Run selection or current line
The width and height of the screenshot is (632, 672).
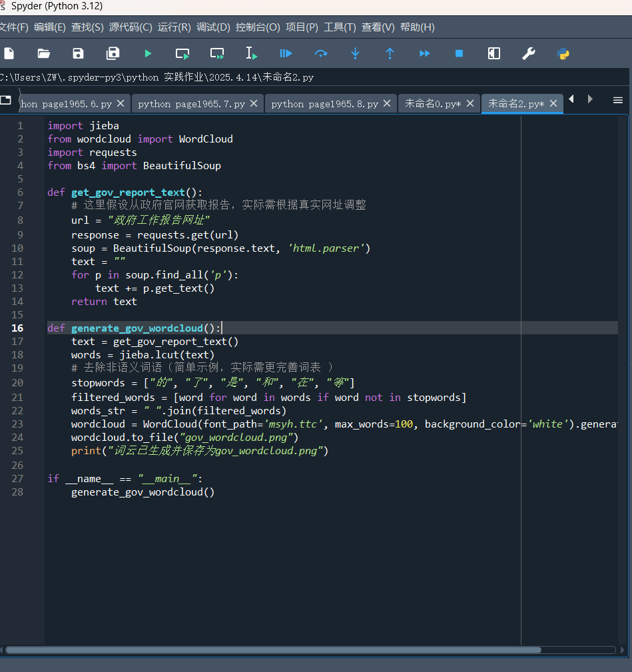click(x=252, y=53)
